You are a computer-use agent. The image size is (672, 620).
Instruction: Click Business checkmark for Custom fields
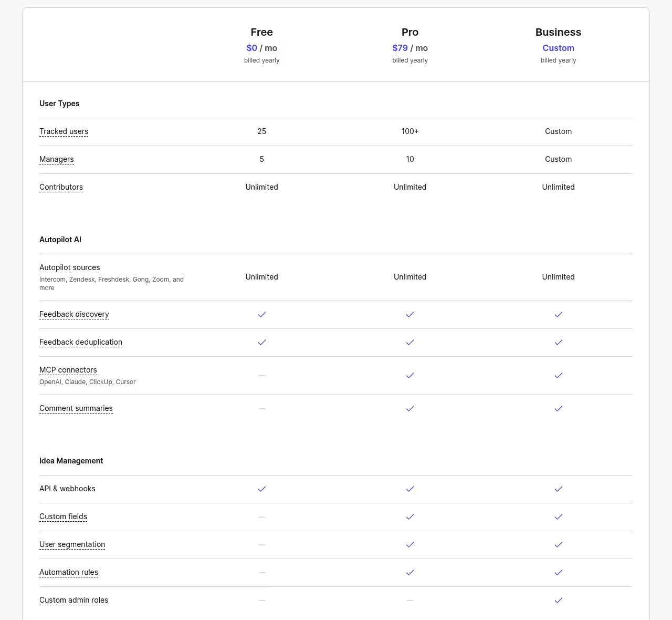click(559, 516)
